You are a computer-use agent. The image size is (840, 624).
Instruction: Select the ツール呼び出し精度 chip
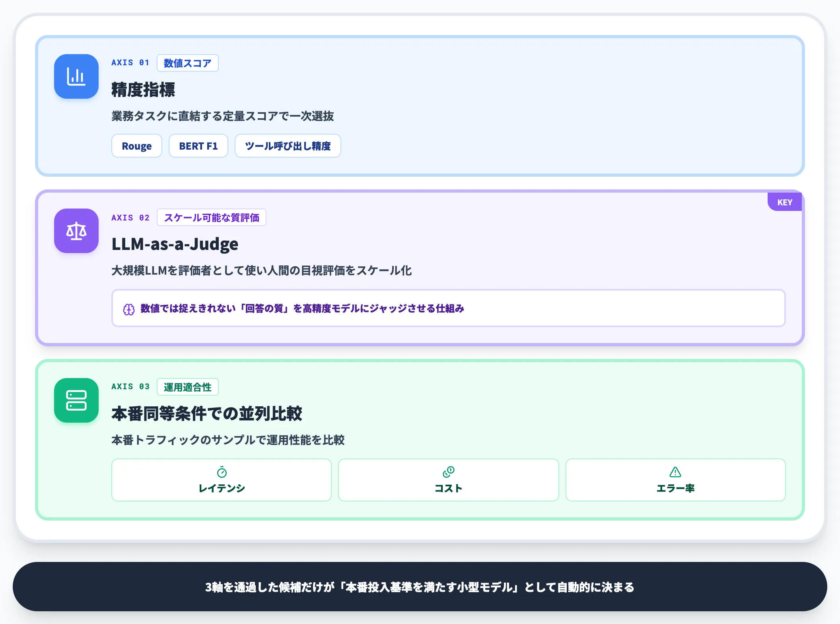click(x=288, y=146)
